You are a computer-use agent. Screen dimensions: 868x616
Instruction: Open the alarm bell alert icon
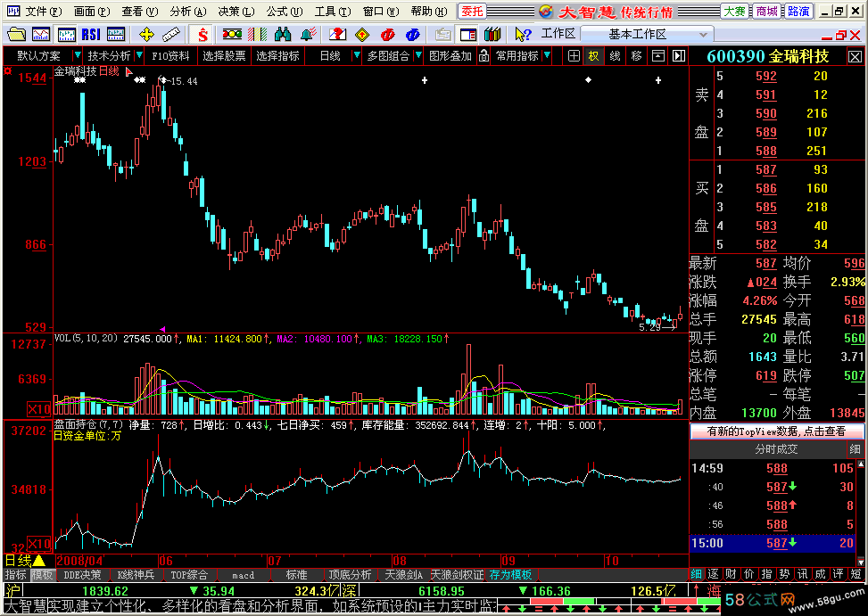point(309,34)
